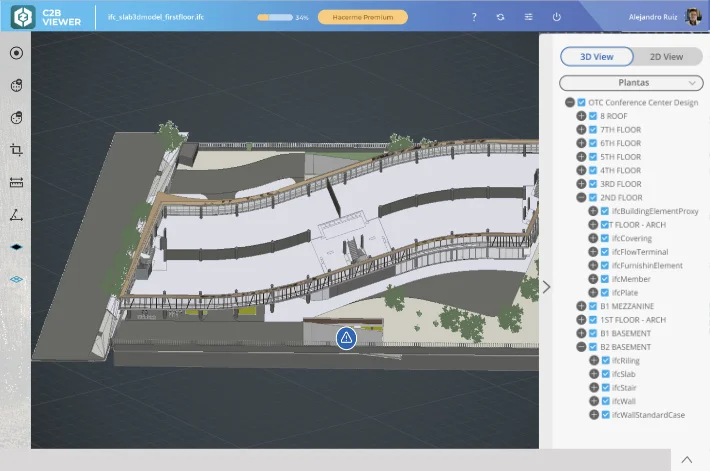
Task: Uncheck the 8 ROOF checkbox
Action: click(593, 116)
